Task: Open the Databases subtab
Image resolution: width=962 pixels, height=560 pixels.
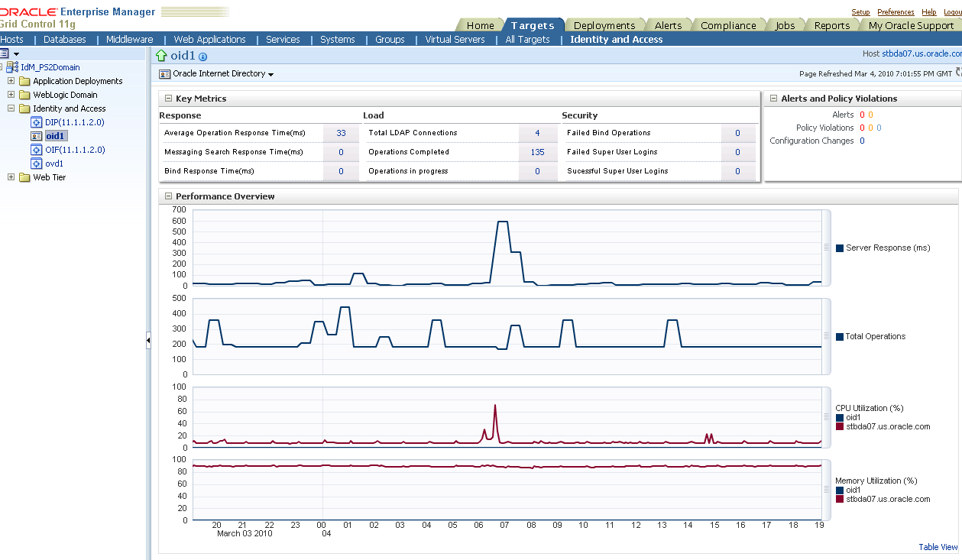Action: tap(65, 39)
